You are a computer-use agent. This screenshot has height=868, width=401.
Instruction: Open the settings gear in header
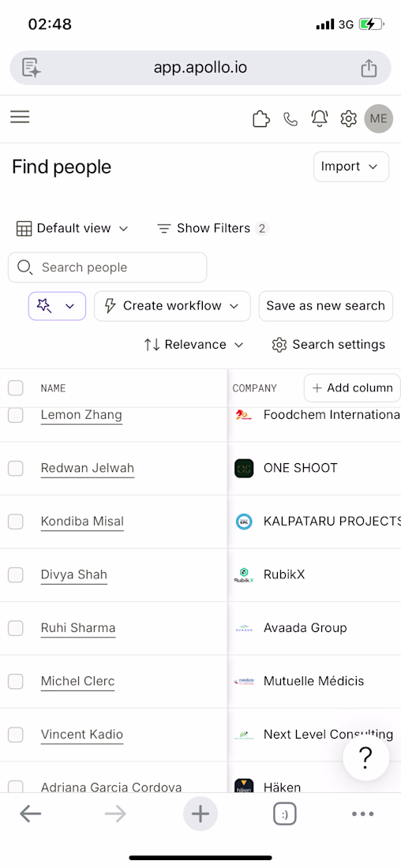tap(348, 118)
